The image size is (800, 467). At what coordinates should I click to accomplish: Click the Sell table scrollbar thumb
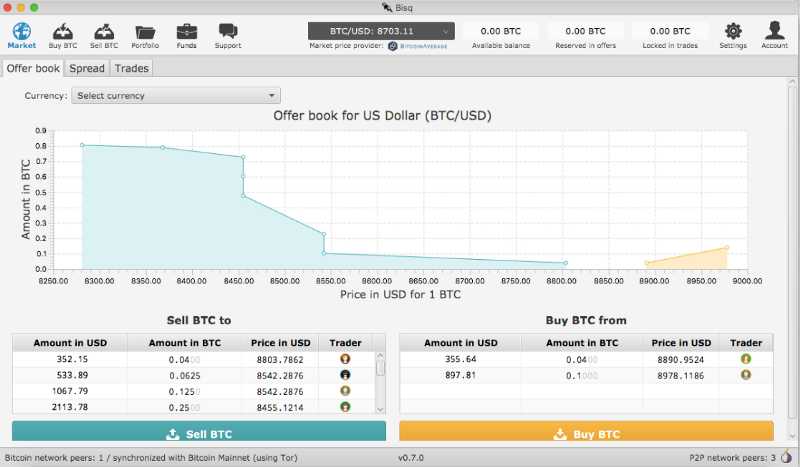coord(380,368)
